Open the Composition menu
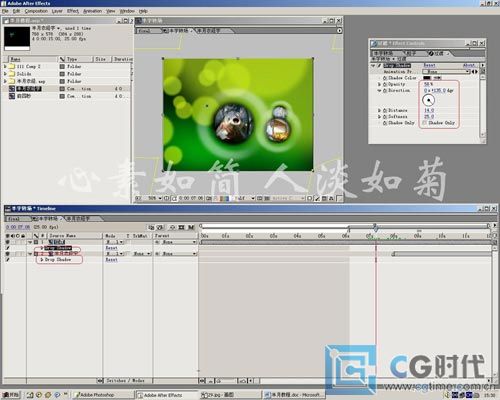 pos(36,11)
